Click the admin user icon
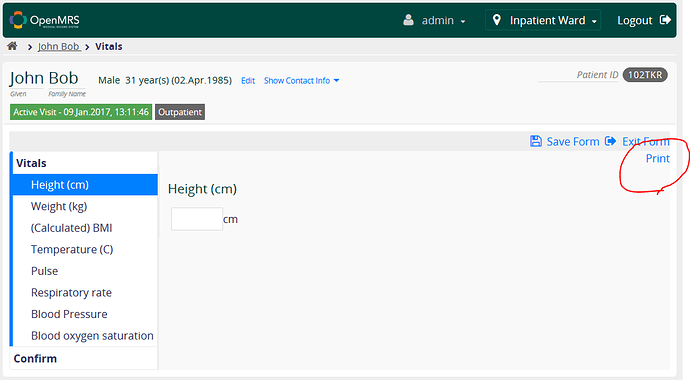 408,20
